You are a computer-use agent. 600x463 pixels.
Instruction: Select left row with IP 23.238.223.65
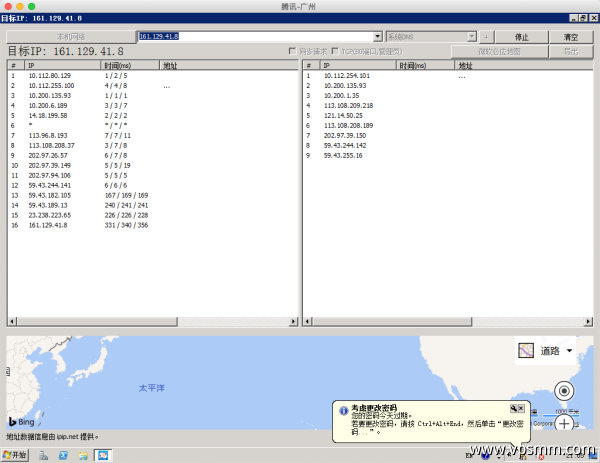(x=152, y=215)
